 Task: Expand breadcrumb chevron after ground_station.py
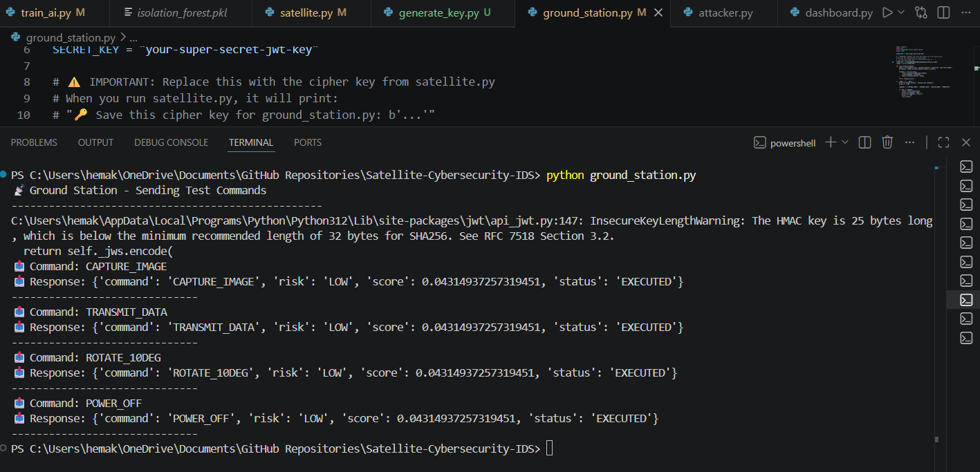123,37
